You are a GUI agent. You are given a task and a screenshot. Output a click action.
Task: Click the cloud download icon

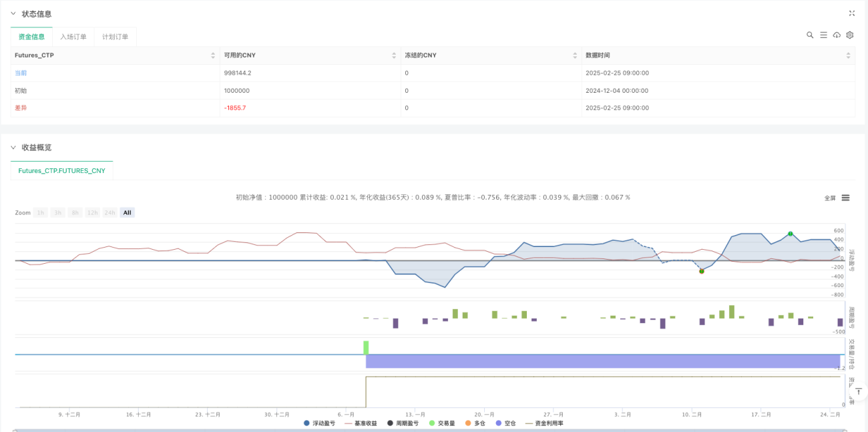[837, 35]
